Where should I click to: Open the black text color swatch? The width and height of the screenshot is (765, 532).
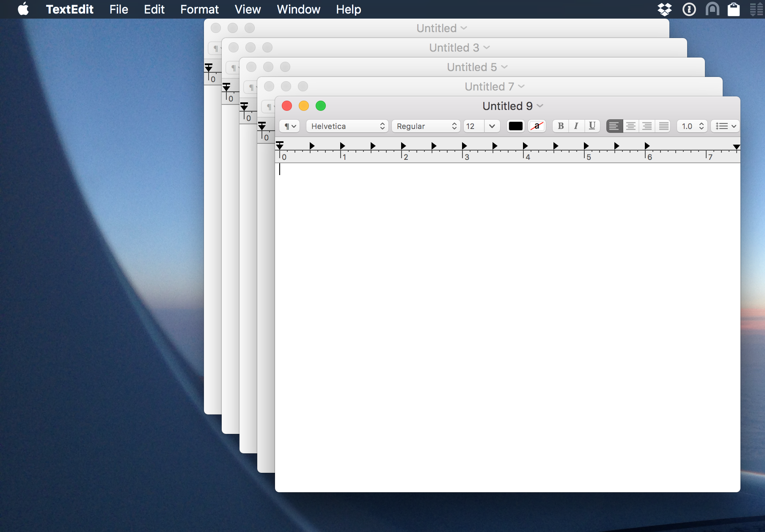[x=516, y=126]
